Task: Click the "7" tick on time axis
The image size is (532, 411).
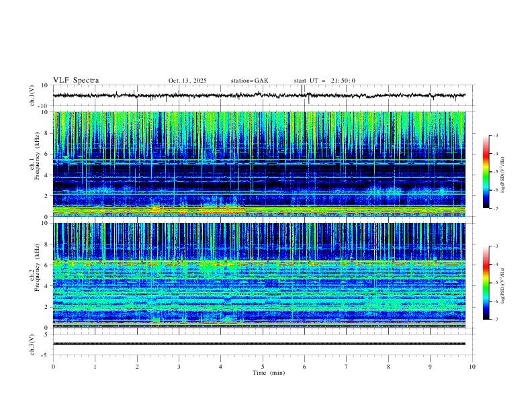Action: pos(347,367)
